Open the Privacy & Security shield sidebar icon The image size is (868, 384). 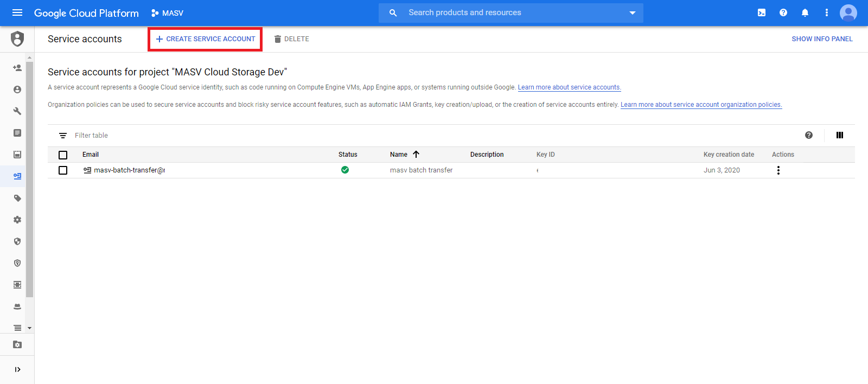pyautogui.click(x=17, y=241)
